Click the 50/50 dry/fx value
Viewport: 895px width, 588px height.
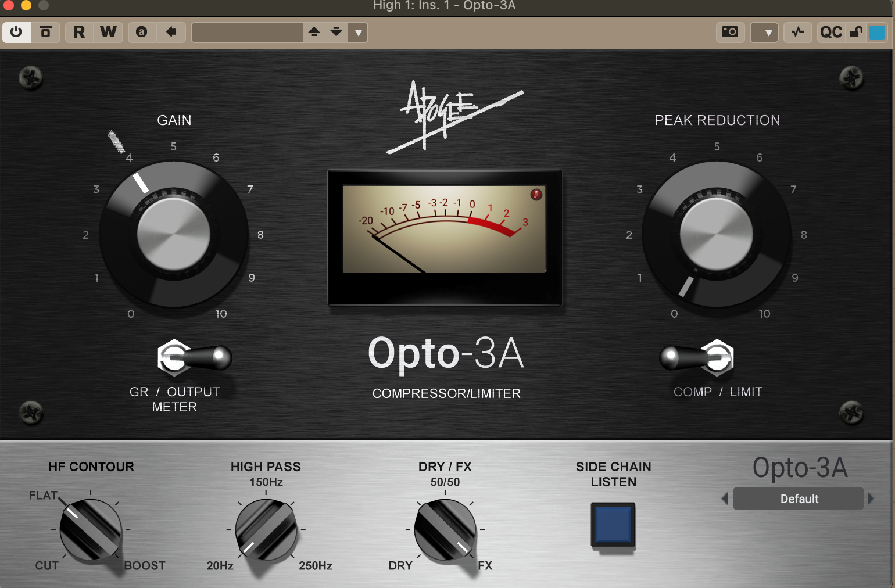point(445,482)
